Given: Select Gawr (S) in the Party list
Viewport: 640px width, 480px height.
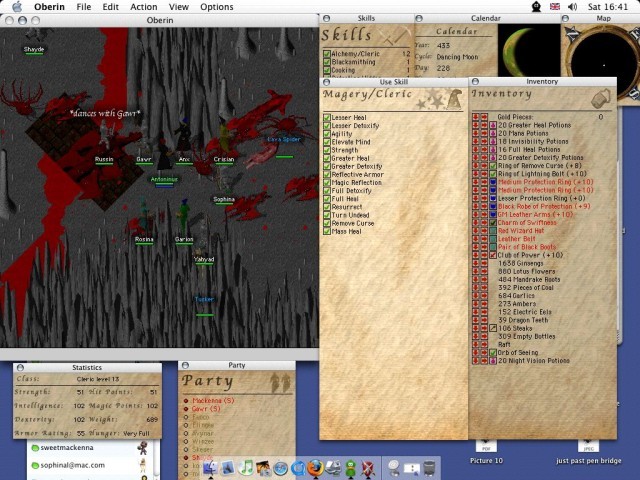Looking at the screenshot, I should (206, 409).
